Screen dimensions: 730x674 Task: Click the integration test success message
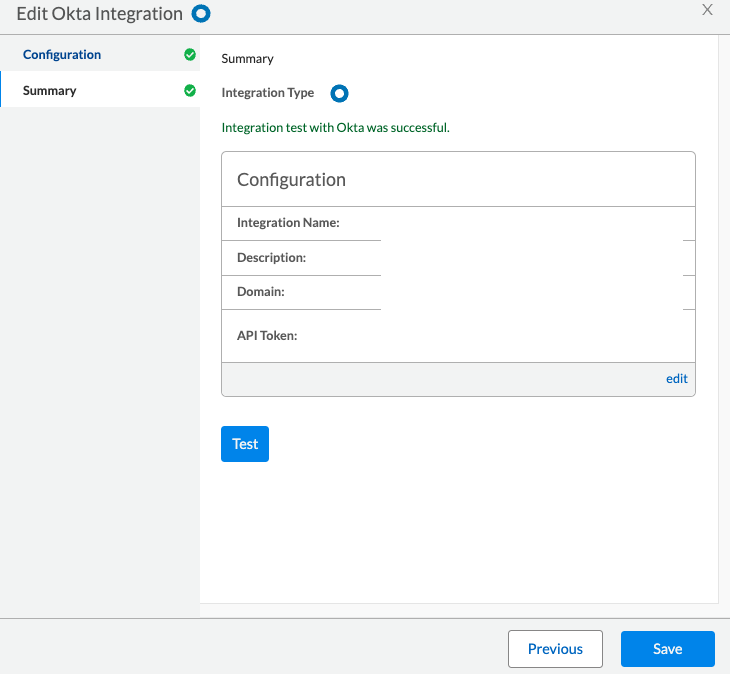click(335, 127)
